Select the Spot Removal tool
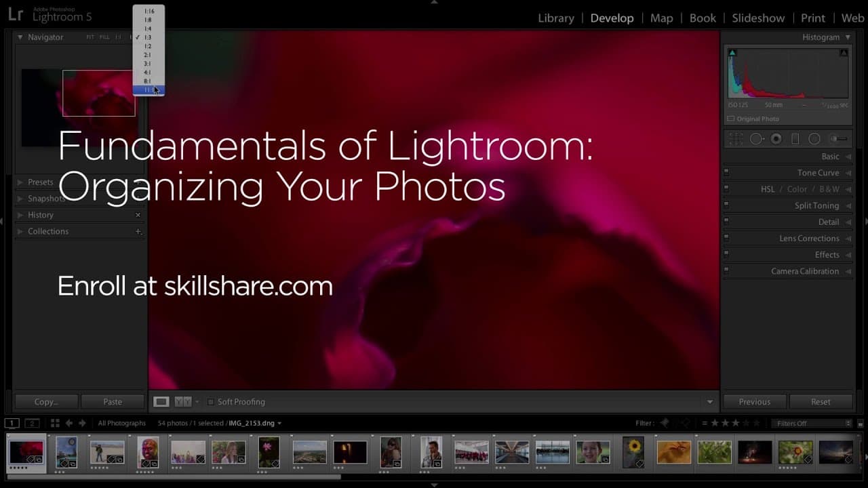The image size is (868, 488). point(756,139)
